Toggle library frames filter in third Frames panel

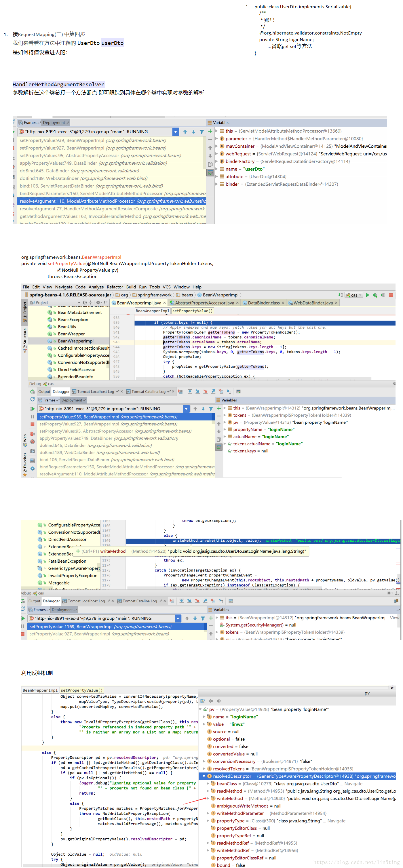203,618
